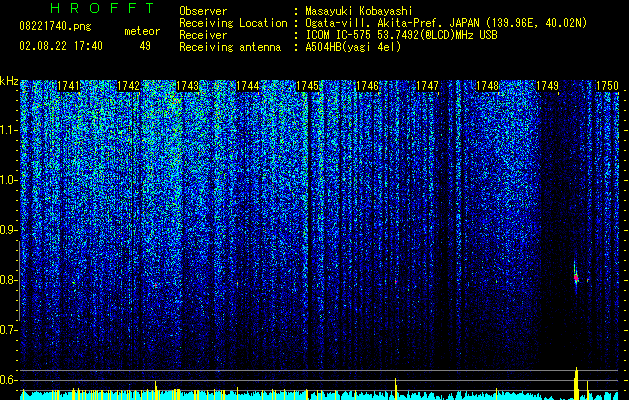This screenshot has height=400, width=629.
Task: Click the 0.9 kHz axis label
Action: click(x=9, y=230)
